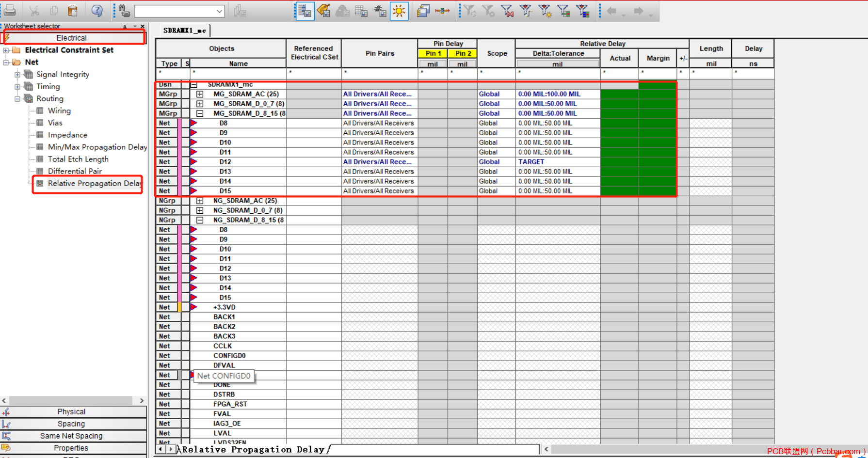Viewport: 868px width, 458px height.
Task: Select the Wiring worksheet
Action: coord(59,111)
